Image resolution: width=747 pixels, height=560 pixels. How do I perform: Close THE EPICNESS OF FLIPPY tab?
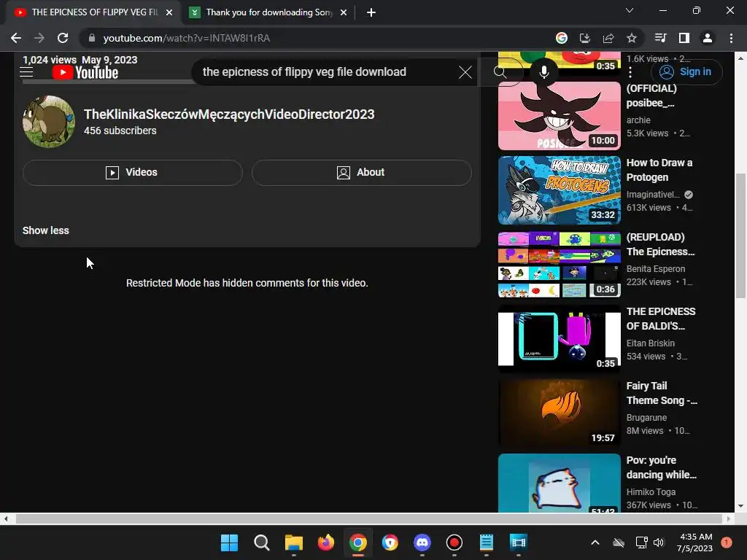tap(169, 12)
